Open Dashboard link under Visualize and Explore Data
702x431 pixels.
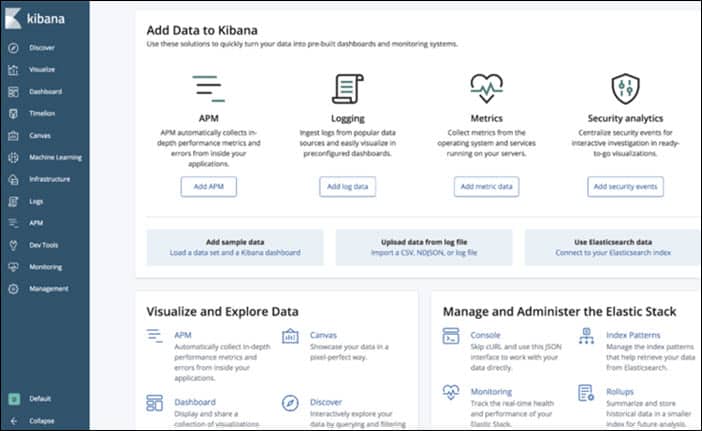click(195, 402)
